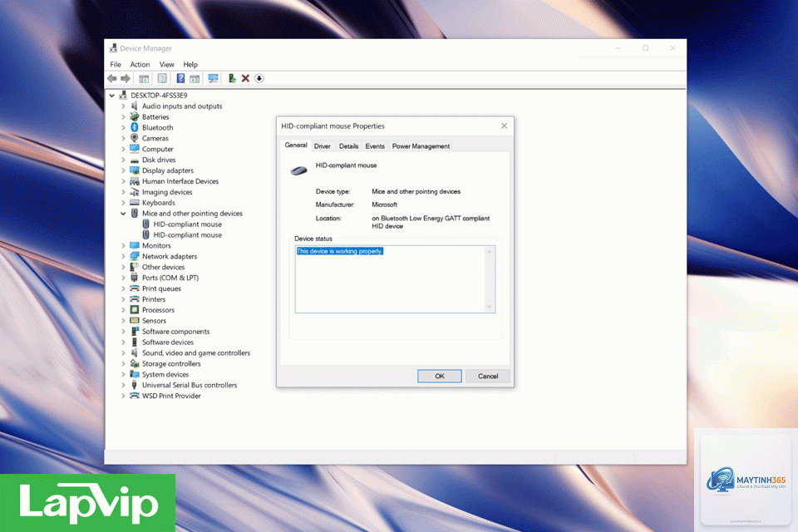
Task: Expand the Print queues node
Action: [x=123, y=288]
